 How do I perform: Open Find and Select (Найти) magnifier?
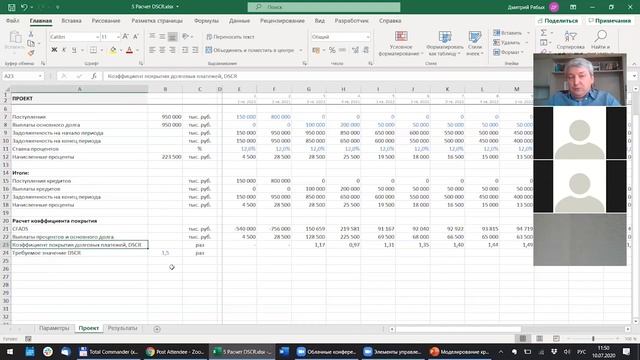click(600, 41)
